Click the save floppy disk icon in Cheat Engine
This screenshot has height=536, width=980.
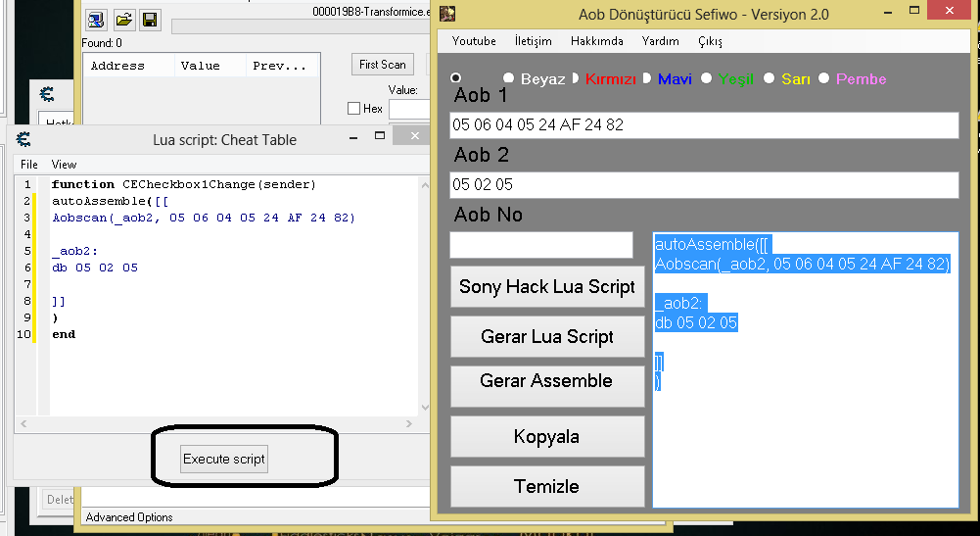[150, 20]
